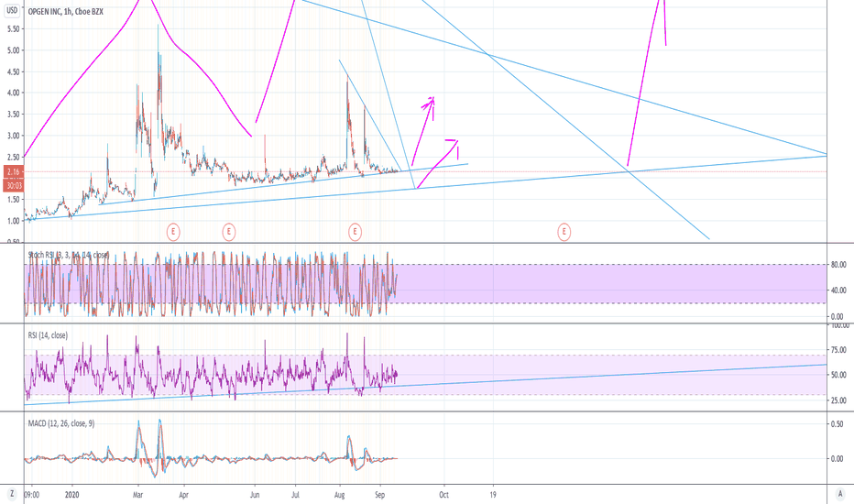Click the Mar label on time axis
854x504 pixels.
point(137,495)
